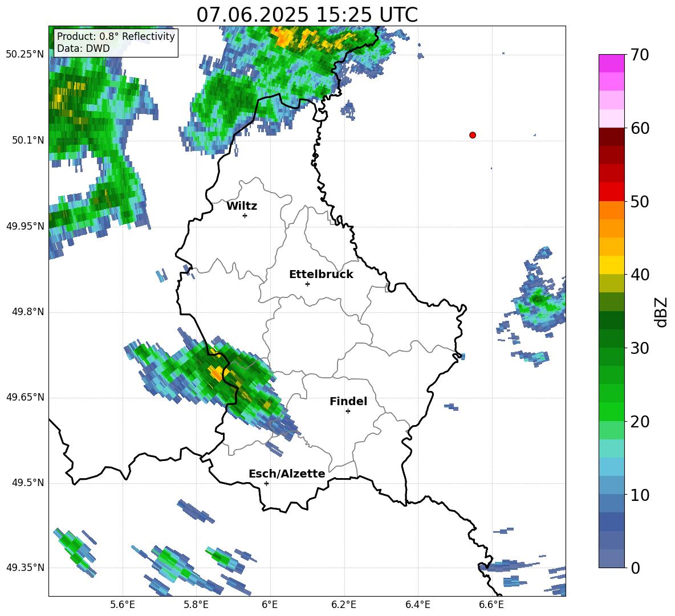Click the 30 tick on colorbar
The image size is (675, 616).
tap(639, 348)
